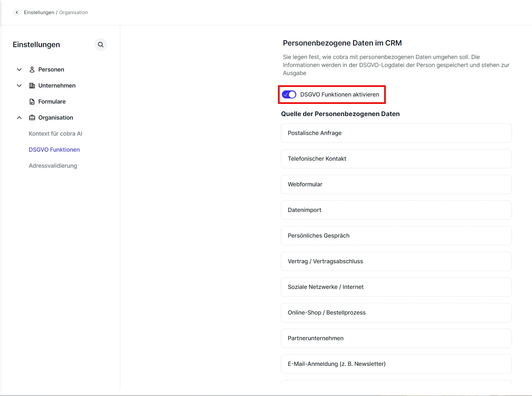
Task: Disable the DSGVO Funktionen aktivieren switch
Action: [x=289, y=95]
